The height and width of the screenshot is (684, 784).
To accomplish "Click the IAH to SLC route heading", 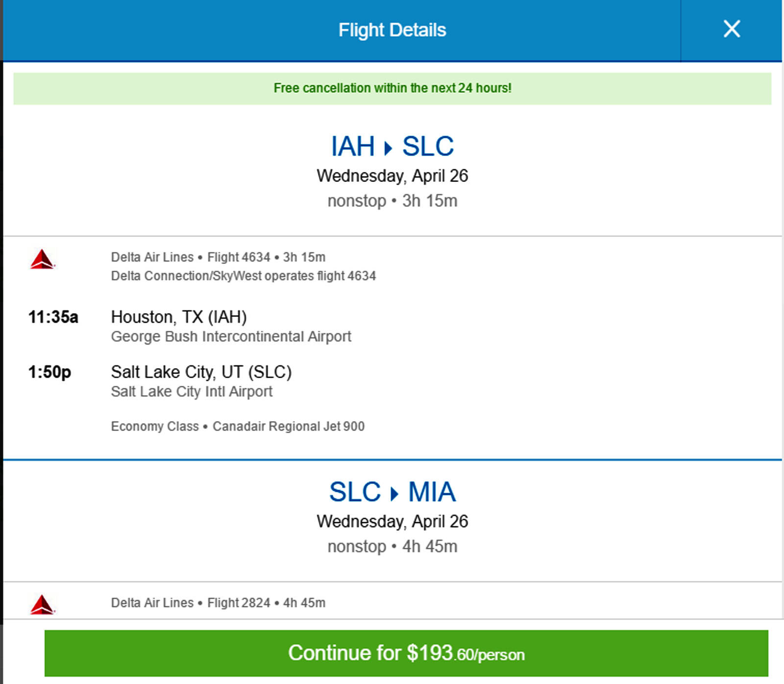I will 392,146.
